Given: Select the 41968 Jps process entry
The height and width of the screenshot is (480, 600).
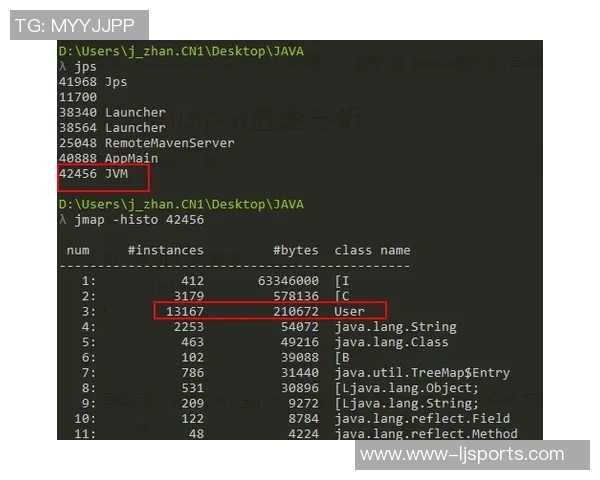Looking at the screenshot, I should pyautogui.click(x=94, y=81).
